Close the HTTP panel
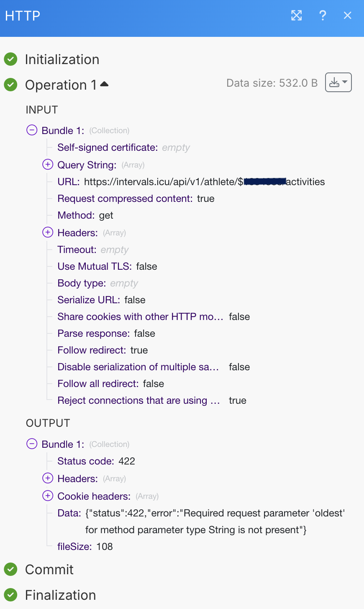Viewport: 364px width, 609px height. coord(347,15)
